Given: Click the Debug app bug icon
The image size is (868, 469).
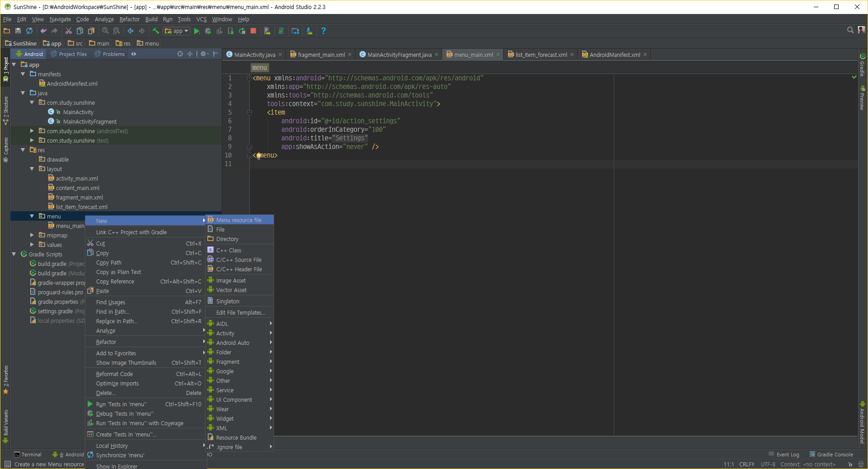Looking at the screenshot, I should pos(208,31).
